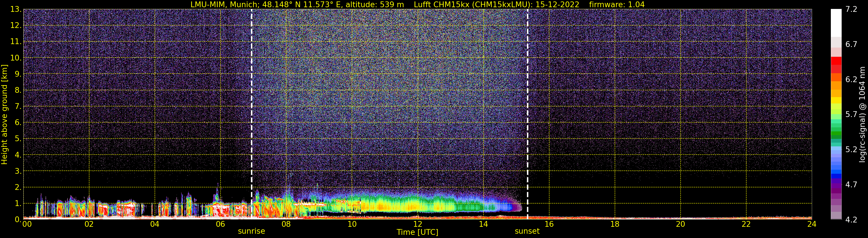Click the height axis tick label '13.'
Screen dimensions: 868x238
pos(16,9)
